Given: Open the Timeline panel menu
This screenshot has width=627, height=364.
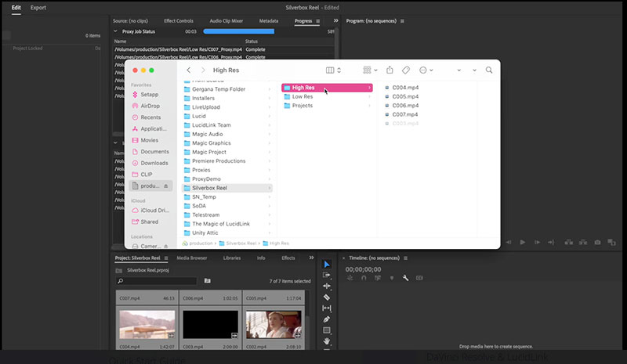Looking at the screenshot, I should pyautogui.click(x=405, y=258).
